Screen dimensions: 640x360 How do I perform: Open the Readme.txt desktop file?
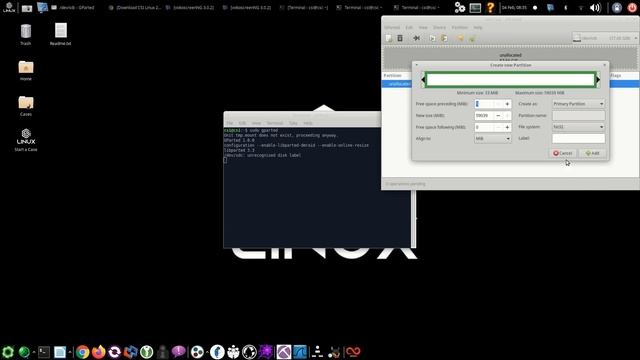[60, 34]
